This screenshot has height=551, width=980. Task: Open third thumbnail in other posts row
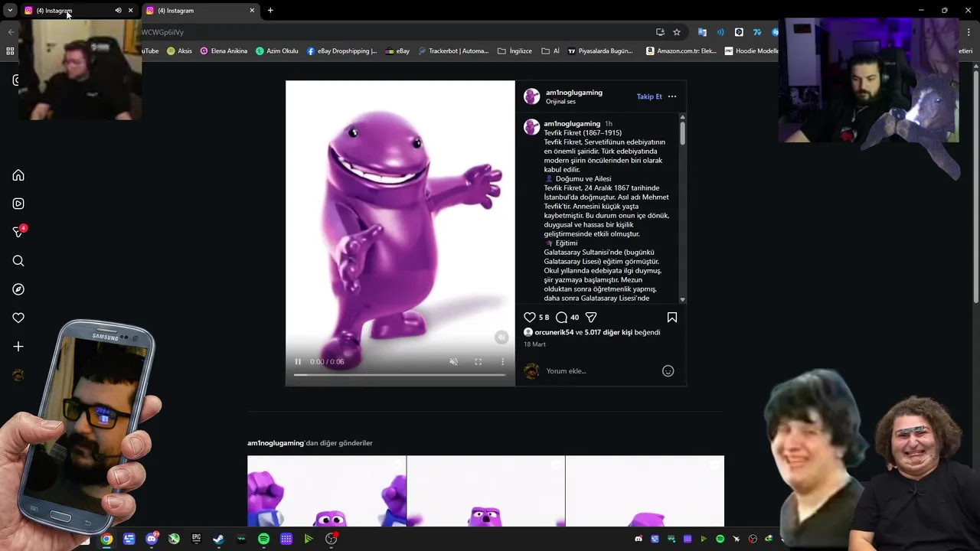(x=645, y=491)
